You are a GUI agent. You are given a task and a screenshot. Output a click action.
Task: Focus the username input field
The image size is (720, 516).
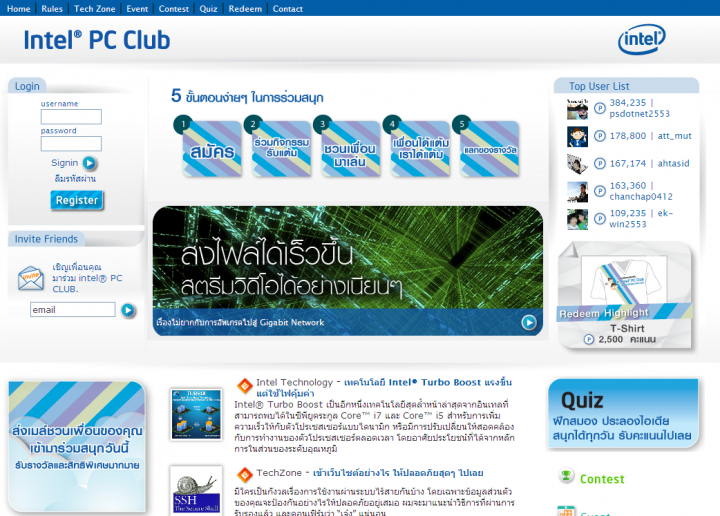71,117
